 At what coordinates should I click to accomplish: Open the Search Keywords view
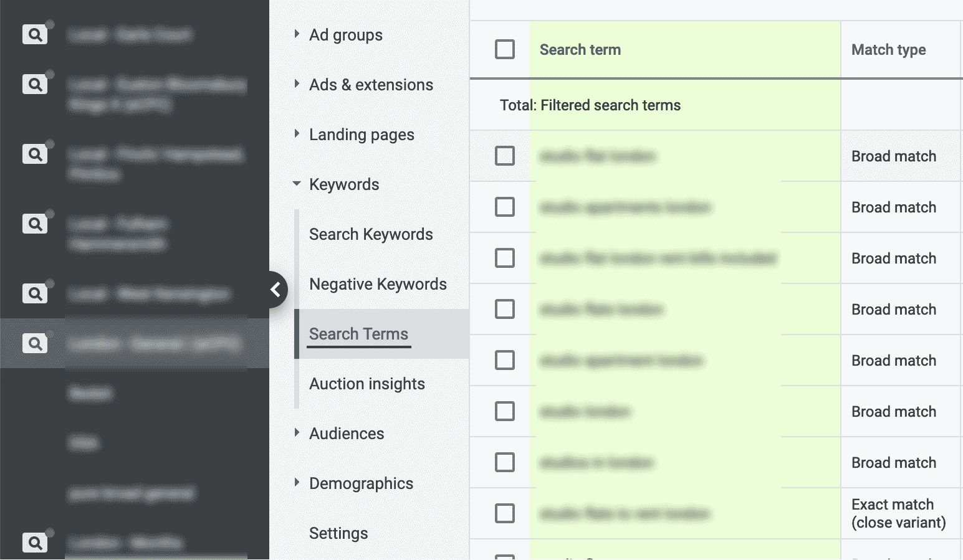(x=370, y=234)
